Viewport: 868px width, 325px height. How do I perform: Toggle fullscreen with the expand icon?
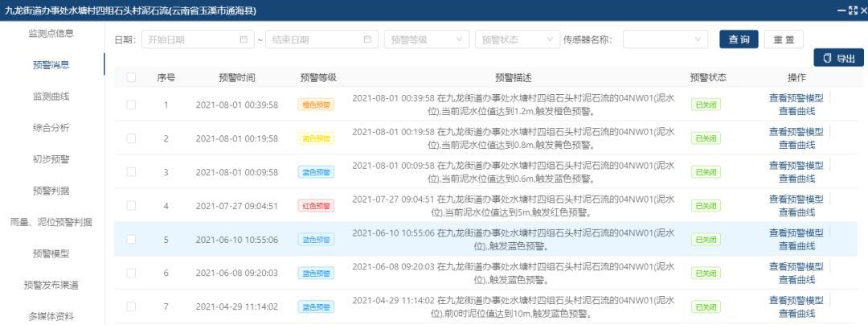coord(852,10)
